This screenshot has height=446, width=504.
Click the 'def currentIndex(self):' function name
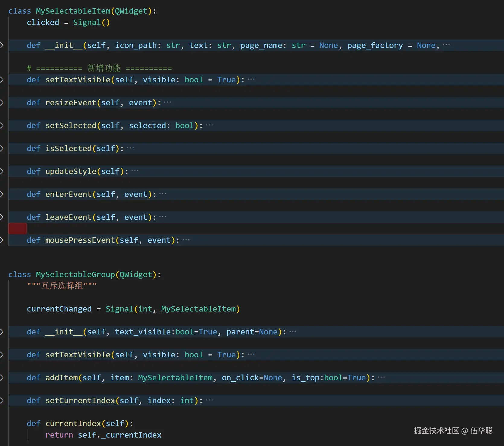pyautogui.click(x=73, y=423)
